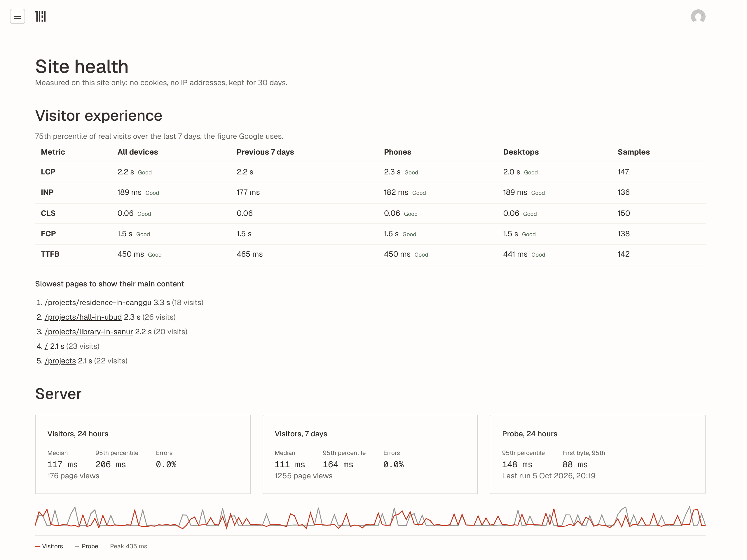Click the "Peak 435 ms" label
The width and height of the screenshot is (747, 560).
pos(128,546)
